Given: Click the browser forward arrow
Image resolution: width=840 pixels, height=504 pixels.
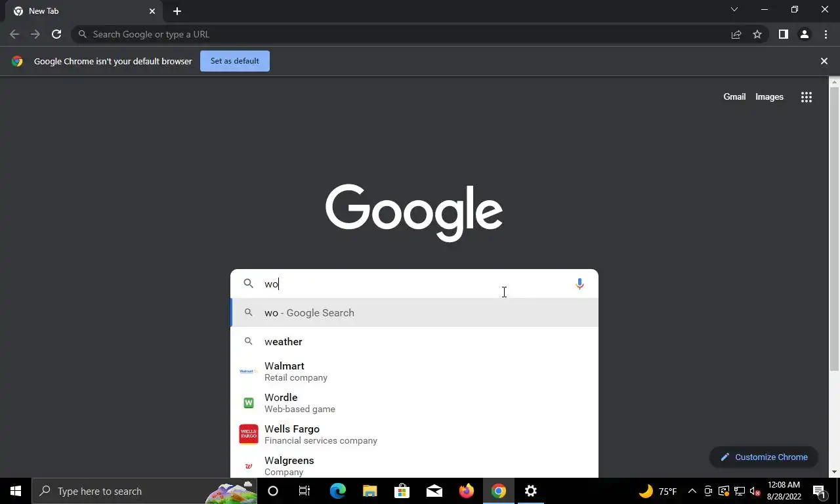Looking at the screenshot, I should click(35, 34).
